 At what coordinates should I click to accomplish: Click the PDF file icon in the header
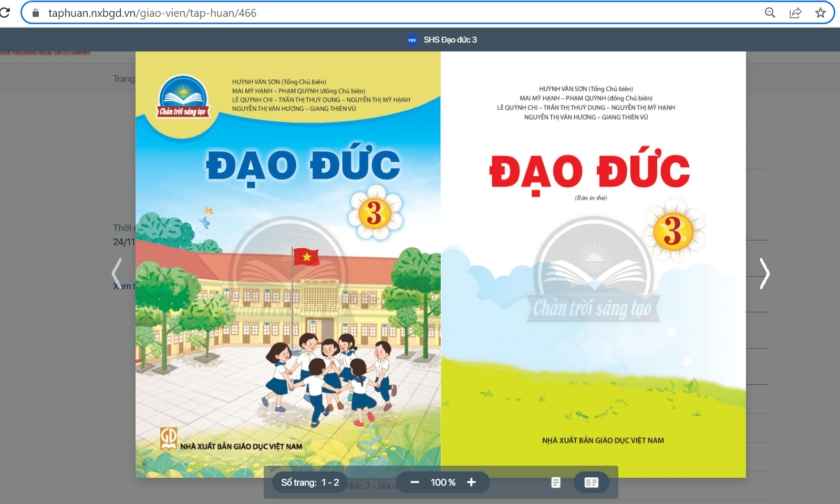[412, 40]
